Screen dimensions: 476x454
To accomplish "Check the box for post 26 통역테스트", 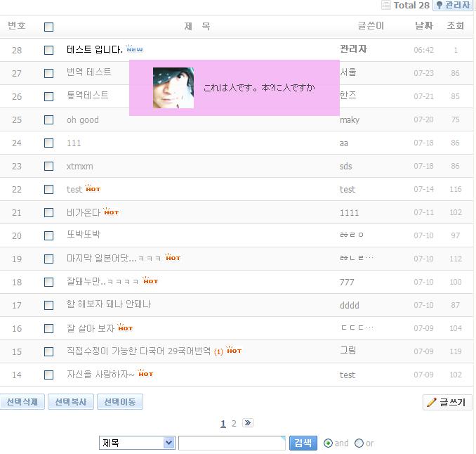I will [x=48, y=97].
